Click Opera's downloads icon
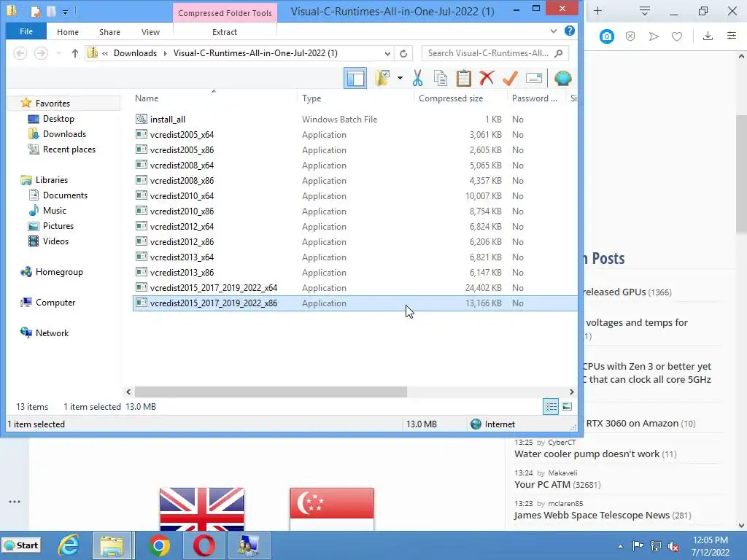Viewport: 747px width, 560px height. coord(708,36)
